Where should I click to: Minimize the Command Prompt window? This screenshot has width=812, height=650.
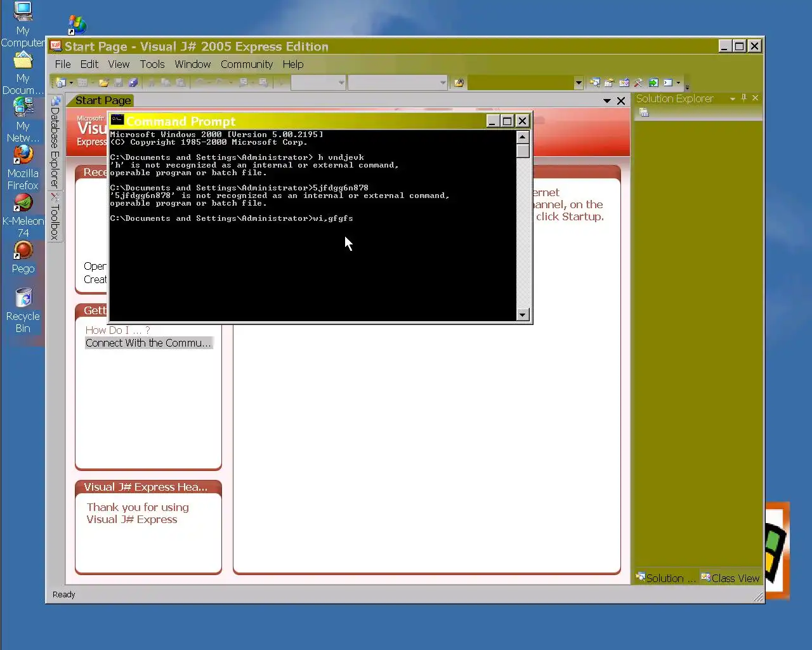(x=492, y=121)
